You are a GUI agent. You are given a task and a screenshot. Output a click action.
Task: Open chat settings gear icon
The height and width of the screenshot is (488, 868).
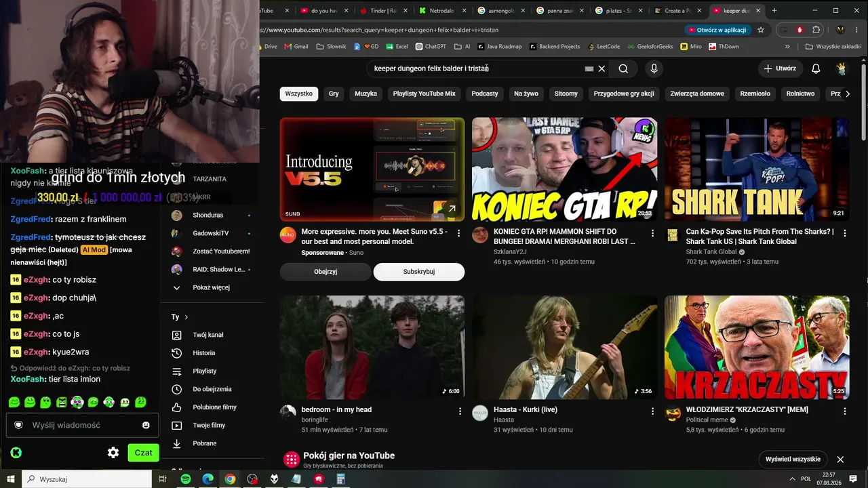tap(113, 453)
